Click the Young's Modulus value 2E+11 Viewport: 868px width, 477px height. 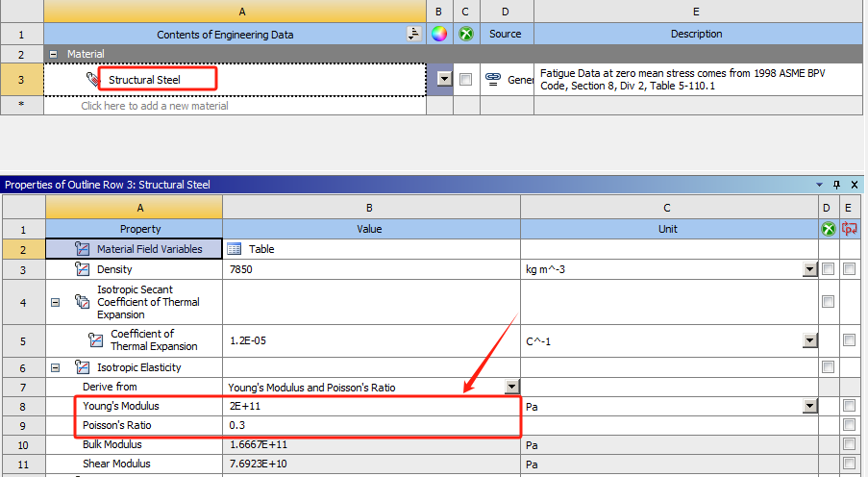tap(245, 406)
